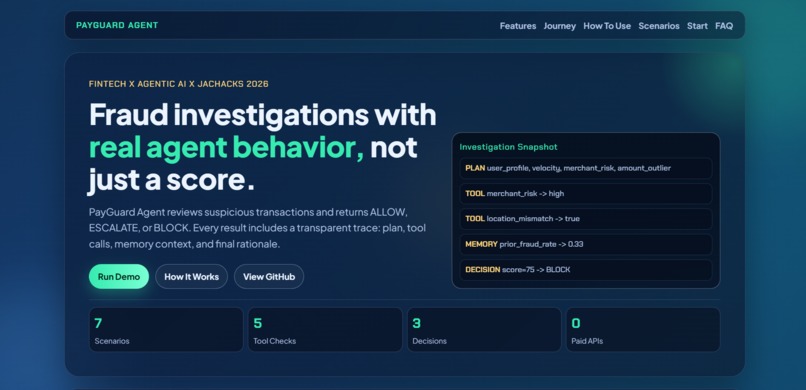Screen dimensions: 806x390
Task: Click the green 'real agent behavior,' headline text
Action: 227,148
